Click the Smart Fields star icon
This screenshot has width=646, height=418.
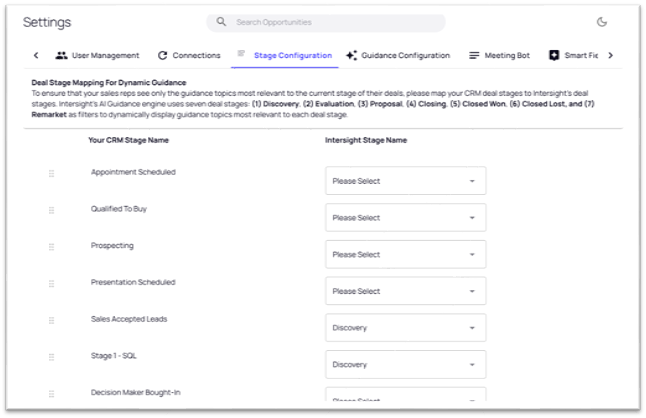click(554, 55)
